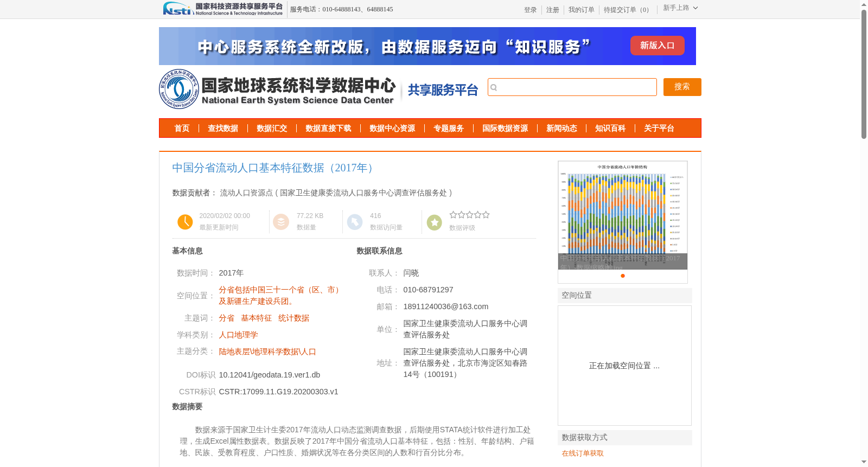868x467 pixels.
Task: Click the 统计数据 keyword link
Action: coord(293,318)
